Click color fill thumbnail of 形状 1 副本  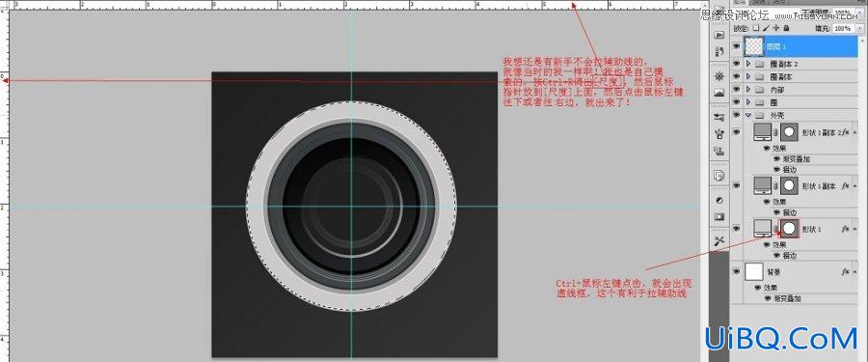pos(763,185)
